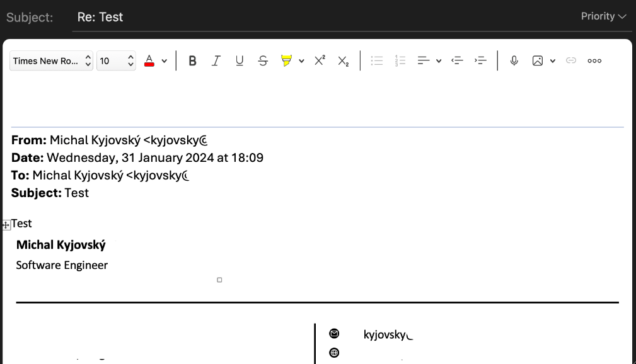Click the envelope email icon in signature
636x364 pixels.
point(334,334)
